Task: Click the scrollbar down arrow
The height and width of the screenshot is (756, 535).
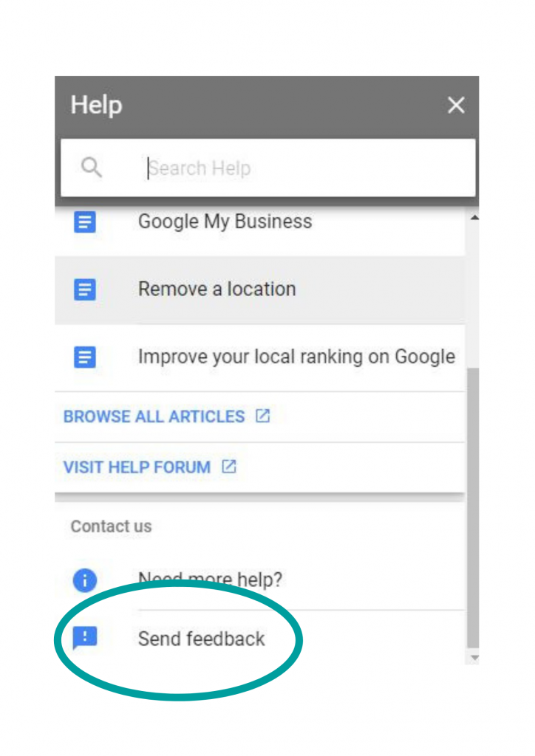Action: pyautogui.click(x=474, y=658)
